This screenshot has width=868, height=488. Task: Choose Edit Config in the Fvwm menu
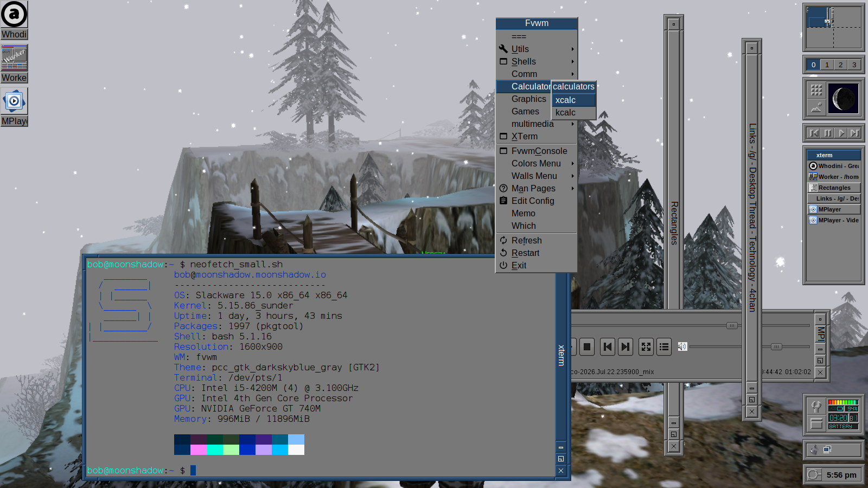(x=537, y=201)
